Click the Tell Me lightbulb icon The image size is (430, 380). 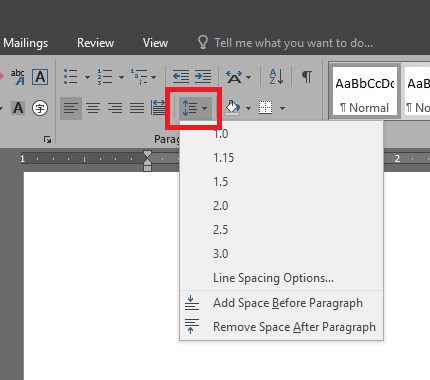203,43
